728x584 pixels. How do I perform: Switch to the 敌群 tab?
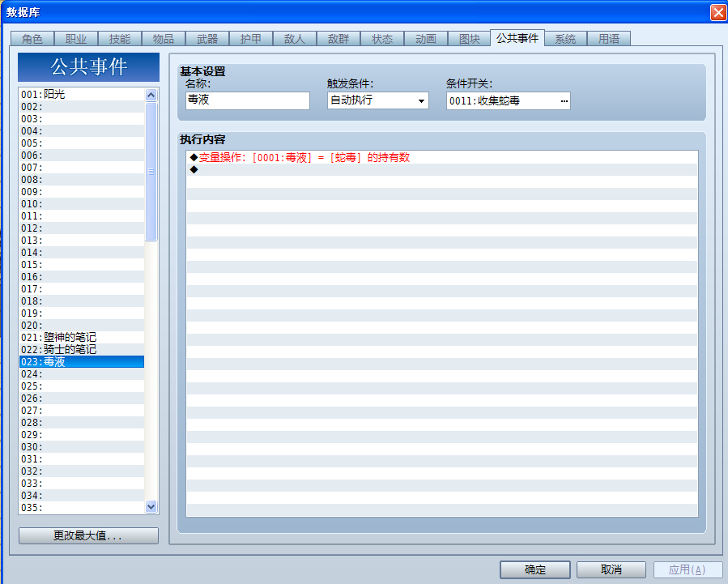pos(338,39)
